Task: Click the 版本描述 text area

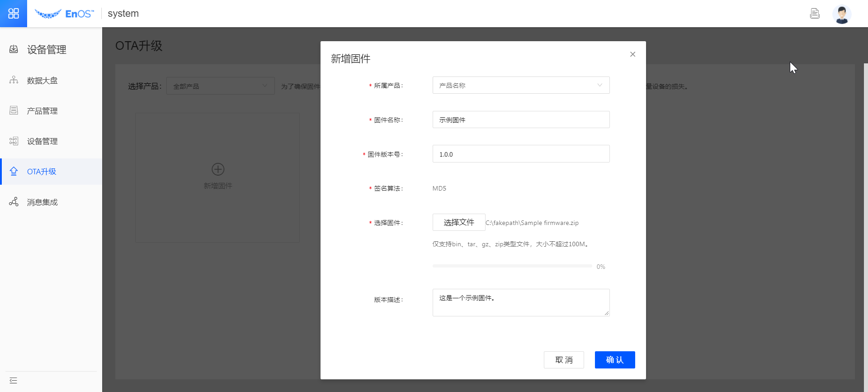Action: [x=521, y=302]
